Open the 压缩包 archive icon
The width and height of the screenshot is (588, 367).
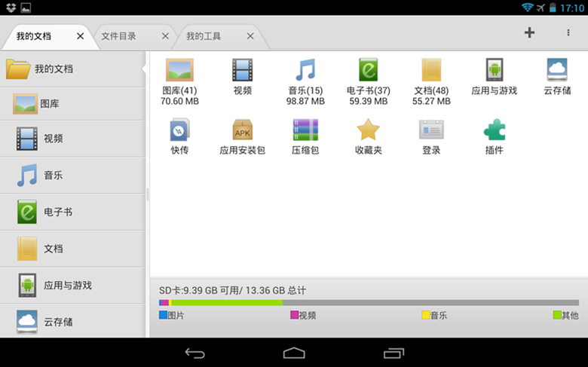pos(305,130)
